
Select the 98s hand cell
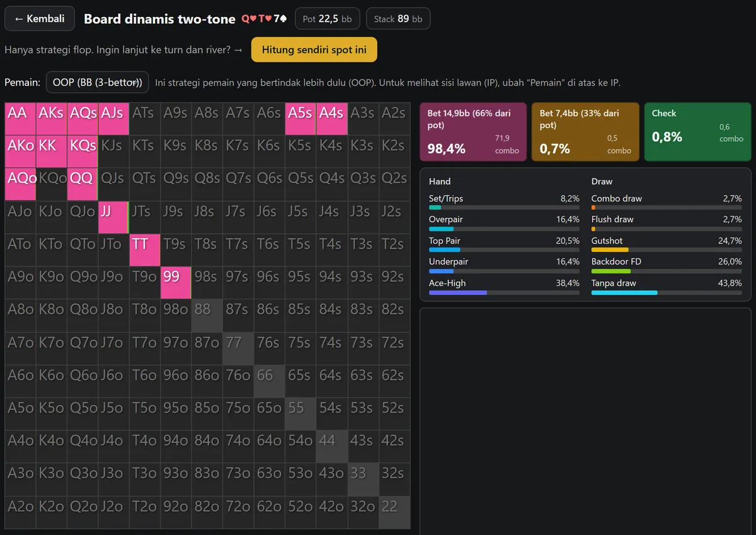(x=207, y=283)
